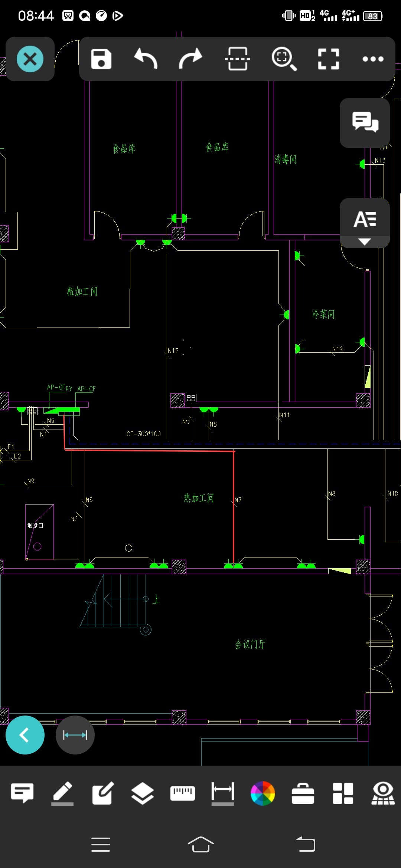The height and width of the screenshot is (868, 401).
Task: Tap the teal back arrow button
Action: 25,735
